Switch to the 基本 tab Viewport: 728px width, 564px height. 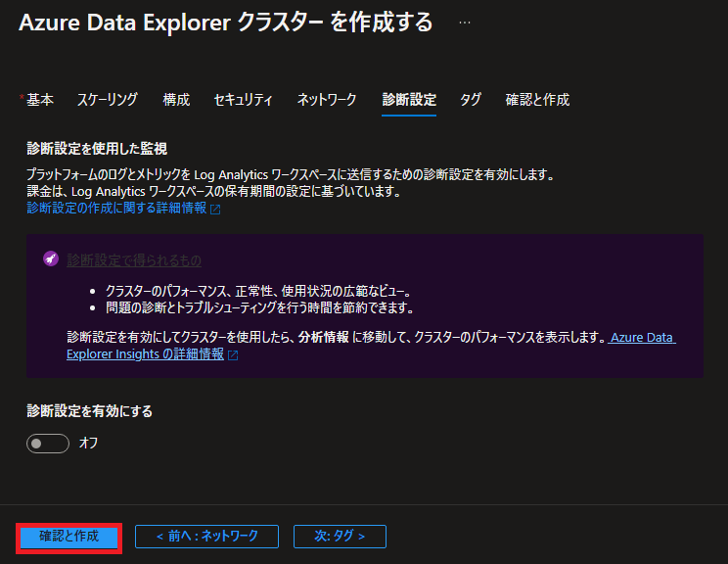click(x=39, y=100)
